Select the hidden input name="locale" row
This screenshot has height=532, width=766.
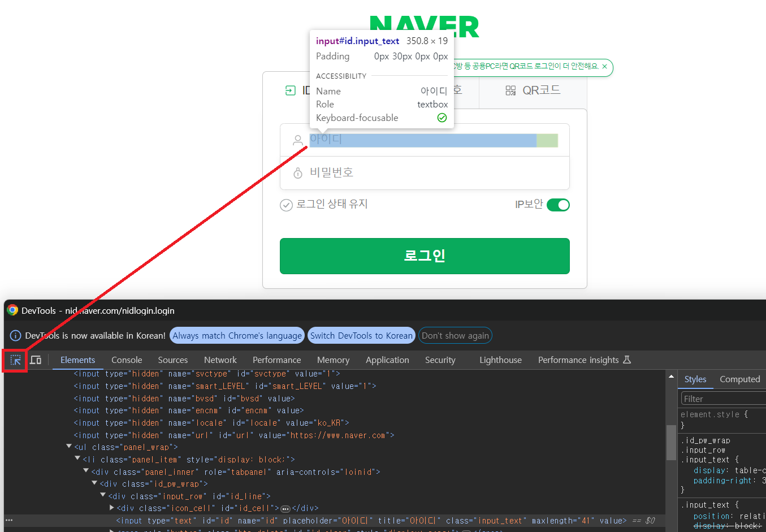point(211,423)
